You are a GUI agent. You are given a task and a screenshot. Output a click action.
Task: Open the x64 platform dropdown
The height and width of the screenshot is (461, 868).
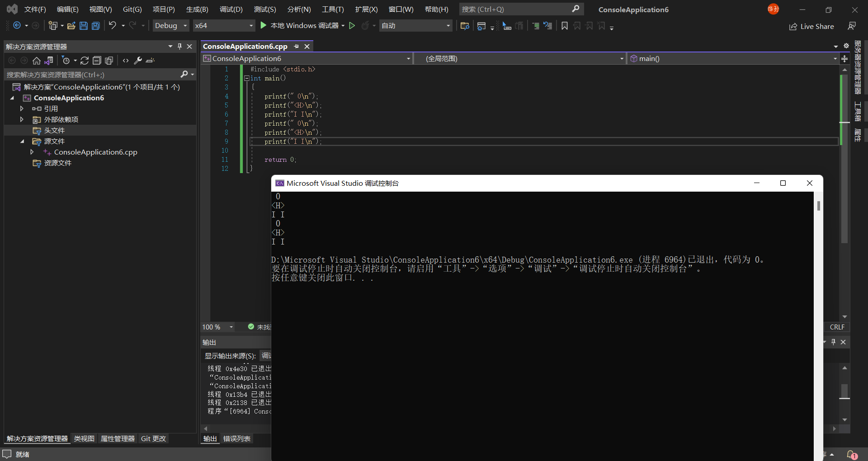[x=224, y=26]
